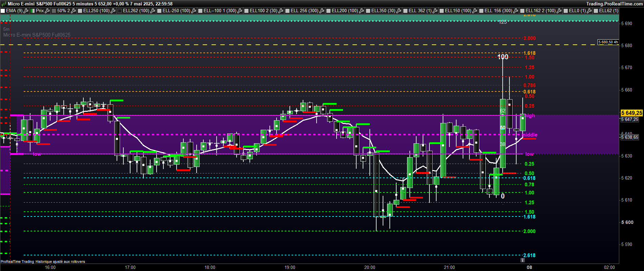Select the 5 600 price axis label
This screenshot has width=644, height=271.
point(627,222)
